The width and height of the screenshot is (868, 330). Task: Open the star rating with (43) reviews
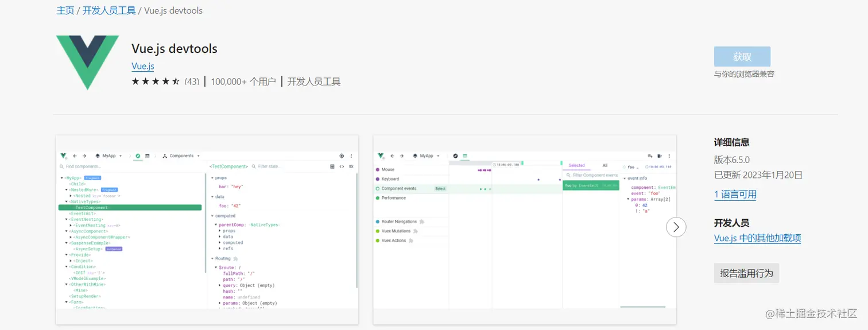(x=165, y=81)
